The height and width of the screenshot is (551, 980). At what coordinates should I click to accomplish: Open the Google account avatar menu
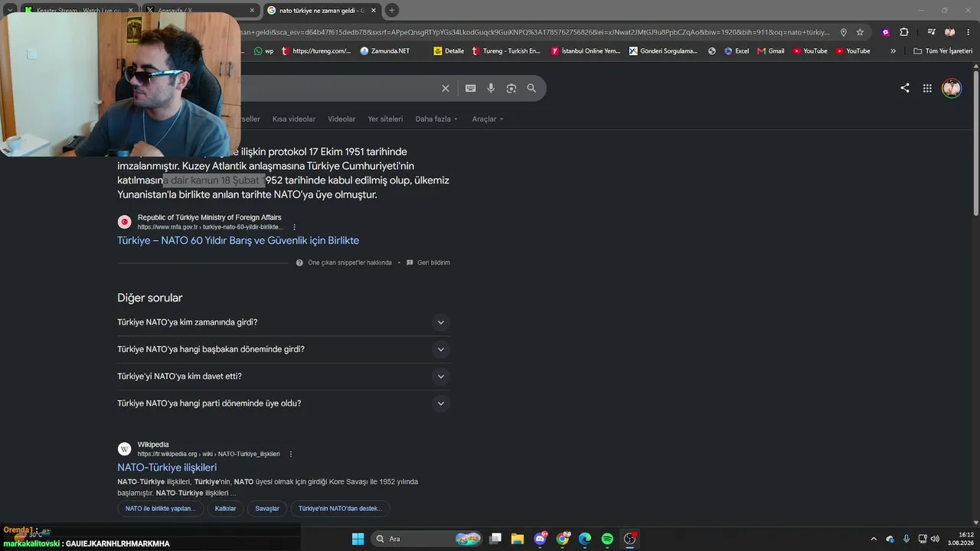[x=952, y=88]
